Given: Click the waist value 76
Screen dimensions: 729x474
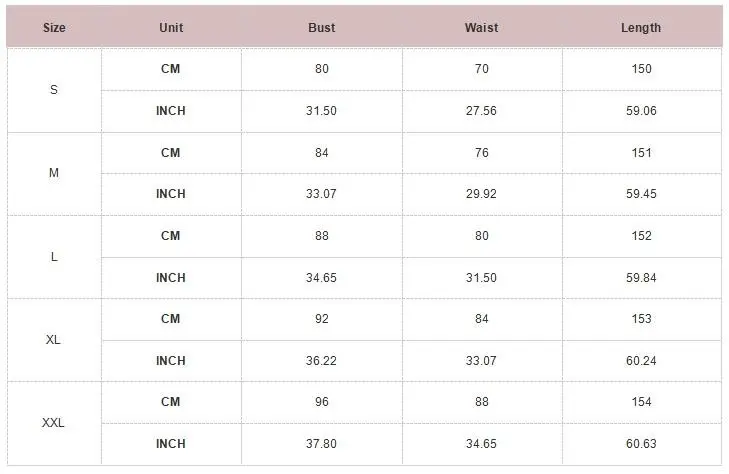Looking at the screenshot, I should 482,152.
